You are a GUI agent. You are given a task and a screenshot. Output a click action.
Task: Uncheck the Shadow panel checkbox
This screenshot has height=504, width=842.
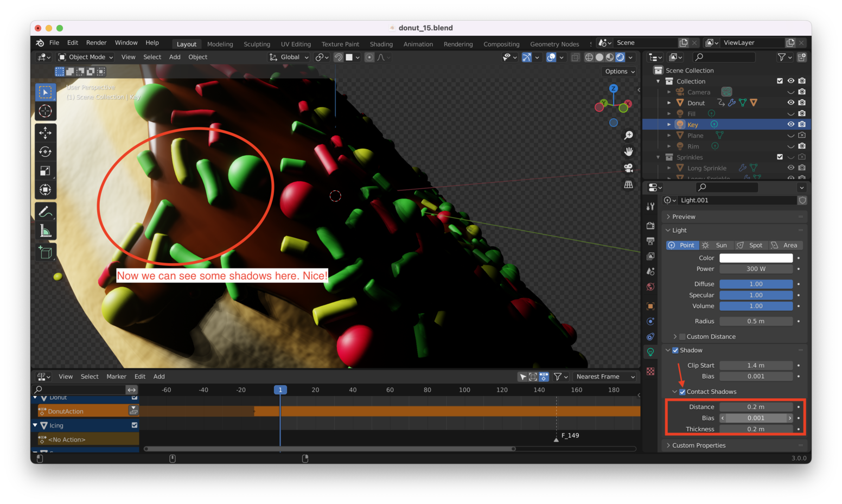(675, 350)
